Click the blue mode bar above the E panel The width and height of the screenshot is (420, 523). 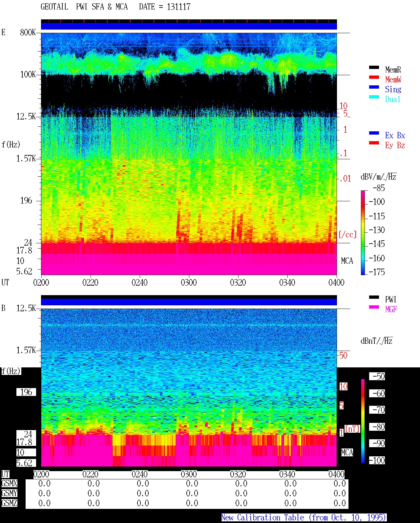point(189,26)
